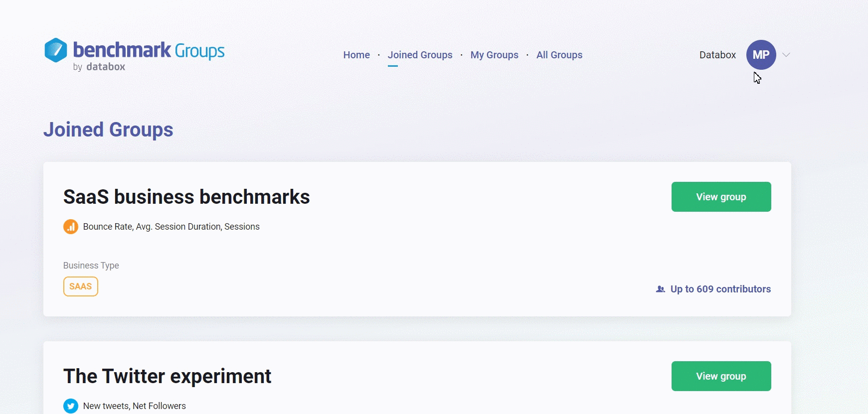This screenshot has width=868, height=414.
Task: Click the 'benchmark Groups' logo wordmark
Action: click(x=149, y=51)
